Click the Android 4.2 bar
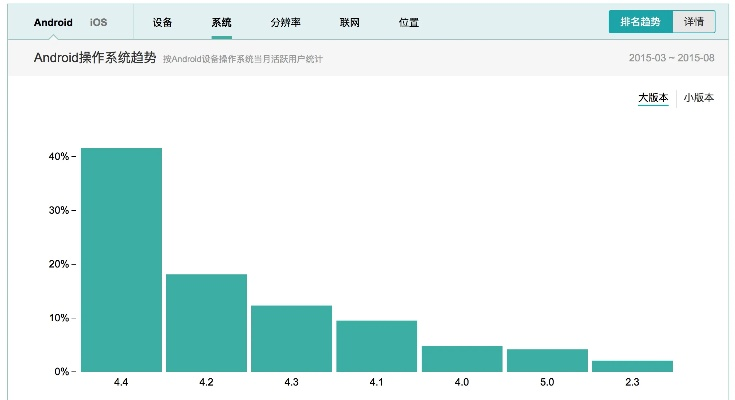The image size is (735, 400). click(x=206, y=322)
